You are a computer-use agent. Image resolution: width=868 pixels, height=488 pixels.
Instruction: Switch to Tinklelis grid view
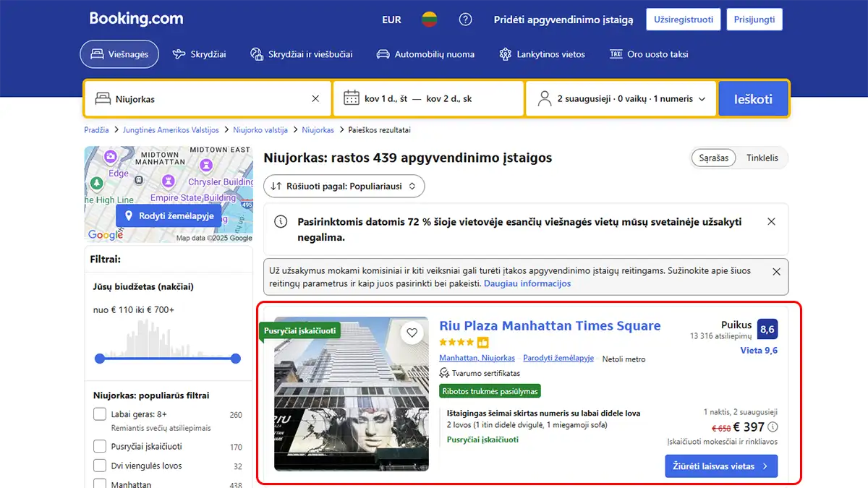pos(762,158)
